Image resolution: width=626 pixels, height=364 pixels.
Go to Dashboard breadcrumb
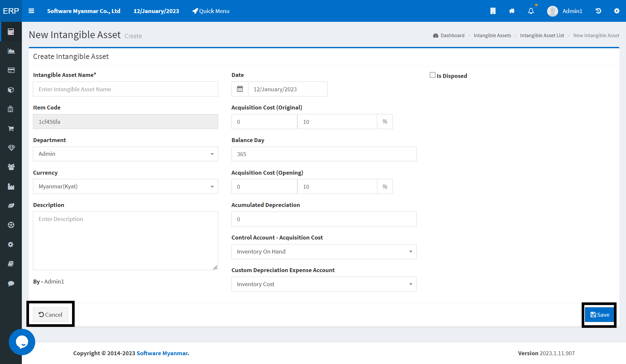coord(449,35)
